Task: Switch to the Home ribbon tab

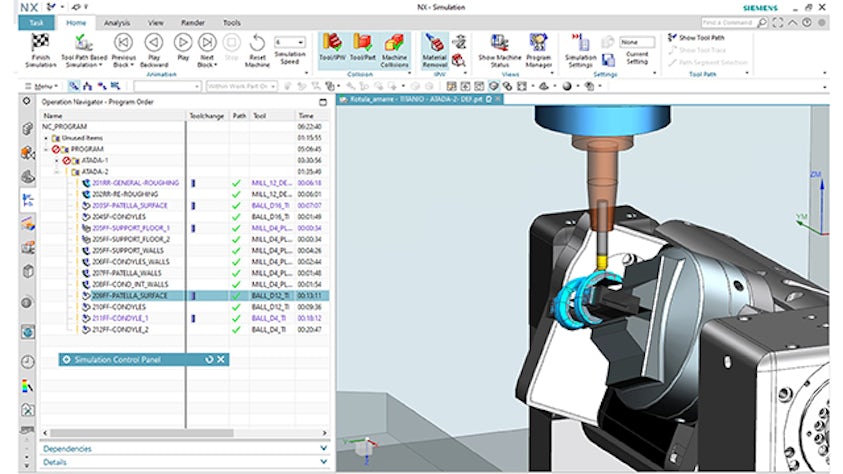Action: 76,23
